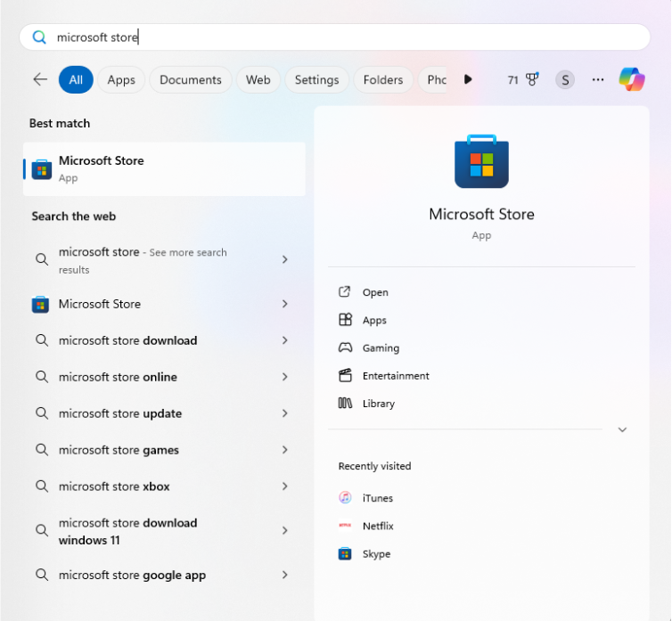The height and width of the screenshot is (621, 672).
Task: Expand the microsoft store games suggestion arrow
Action: [x=285, y=450]
